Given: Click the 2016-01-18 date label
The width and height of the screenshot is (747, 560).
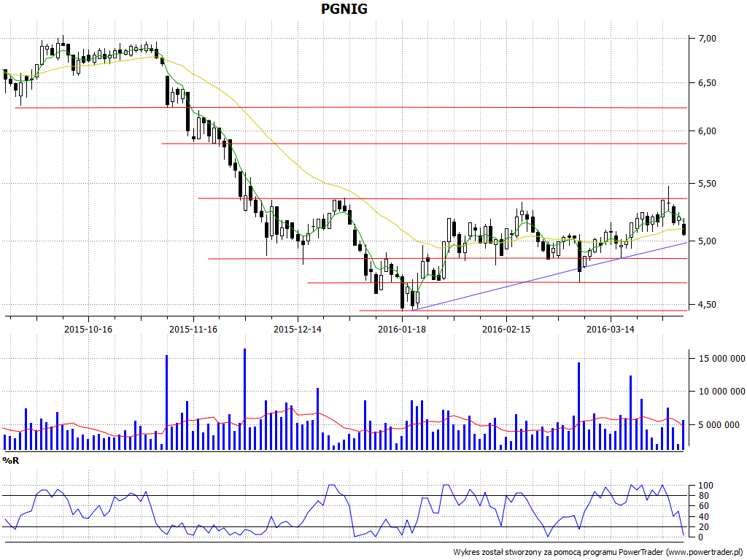Looking at the screenshot, I should (x=402, y=329).
